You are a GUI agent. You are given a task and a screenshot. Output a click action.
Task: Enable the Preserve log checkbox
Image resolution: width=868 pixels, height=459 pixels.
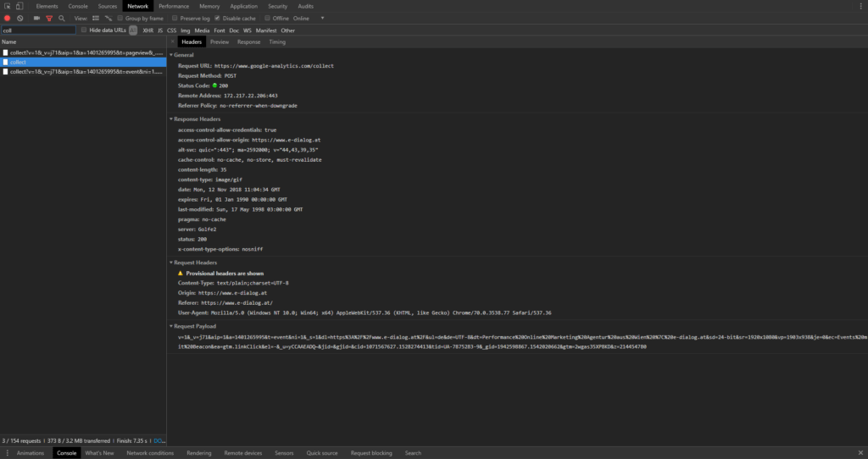175,18
